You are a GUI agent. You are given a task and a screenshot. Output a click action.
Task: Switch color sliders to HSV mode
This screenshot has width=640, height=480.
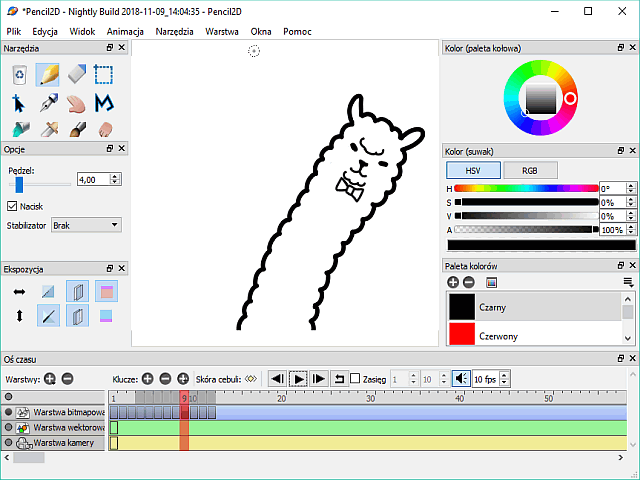click(x=473, y=170)
